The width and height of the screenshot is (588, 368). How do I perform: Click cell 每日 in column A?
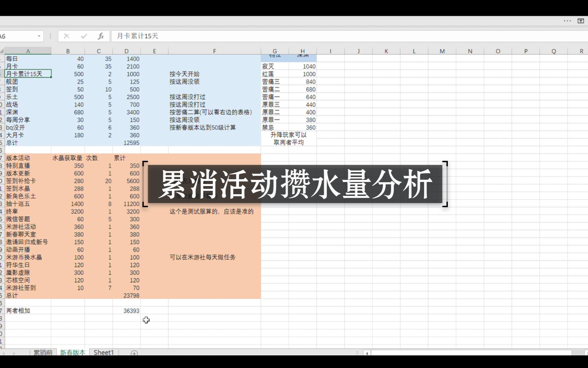28,59
